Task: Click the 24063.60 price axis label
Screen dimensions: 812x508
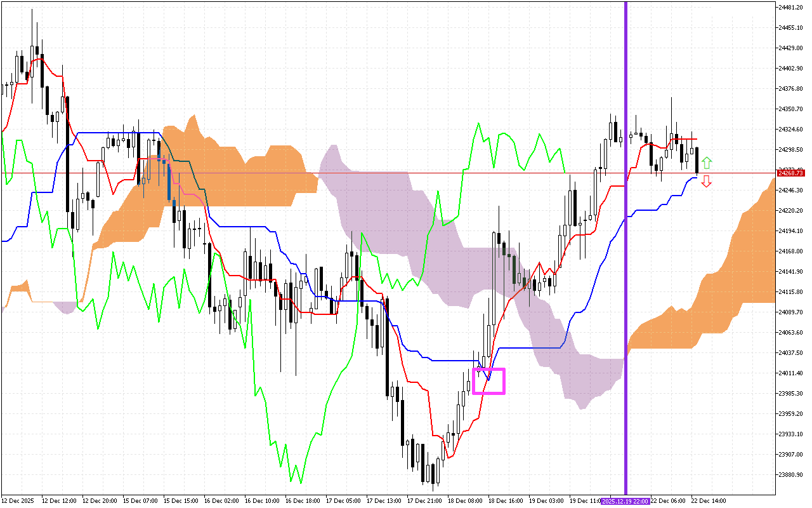Action: click(791, 332)
